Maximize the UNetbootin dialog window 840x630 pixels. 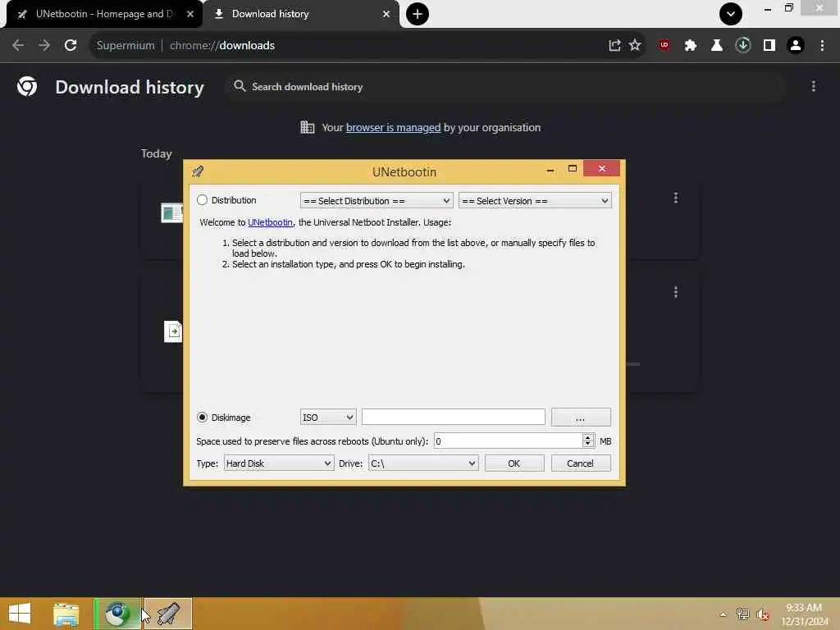572,169
